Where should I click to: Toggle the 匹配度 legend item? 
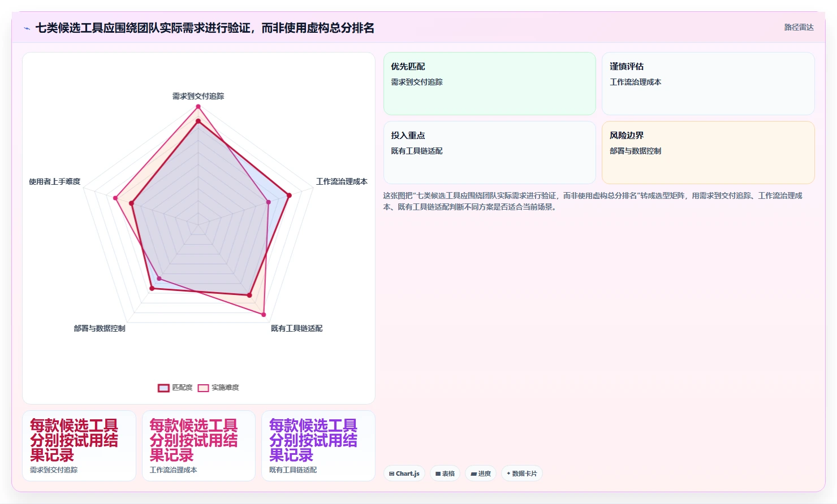(x=175, y=388)
